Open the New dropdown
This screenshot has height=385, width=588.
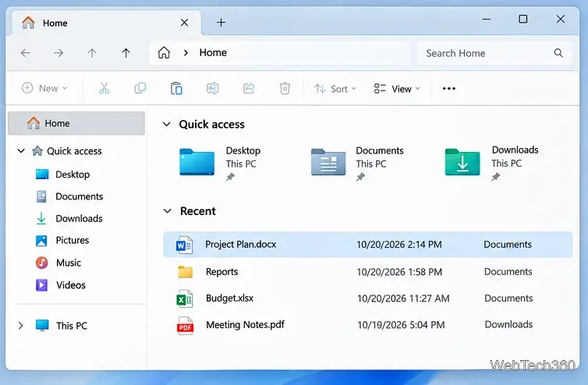tap(44, 89)
